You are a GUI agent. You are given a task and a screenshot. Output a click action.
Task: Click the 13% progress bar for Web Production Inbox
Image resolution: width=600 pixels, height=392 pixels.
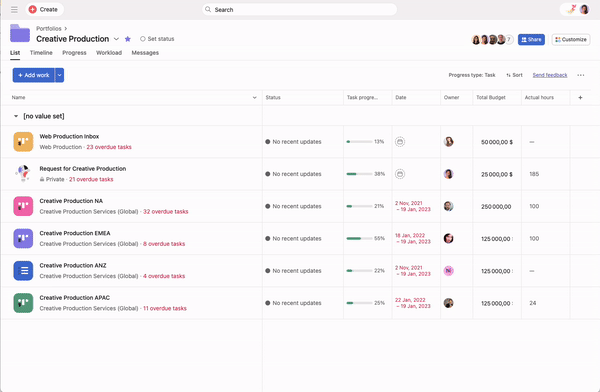(359, 142)
